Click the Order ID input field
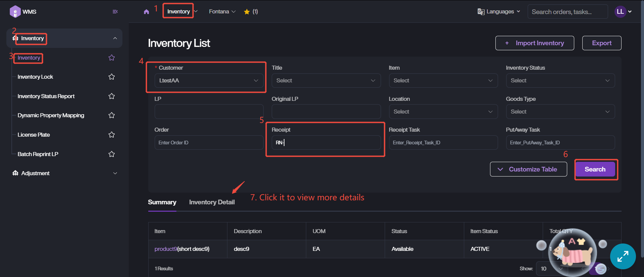Viewport: 644px width, 277px height. [x=209, y=143]
